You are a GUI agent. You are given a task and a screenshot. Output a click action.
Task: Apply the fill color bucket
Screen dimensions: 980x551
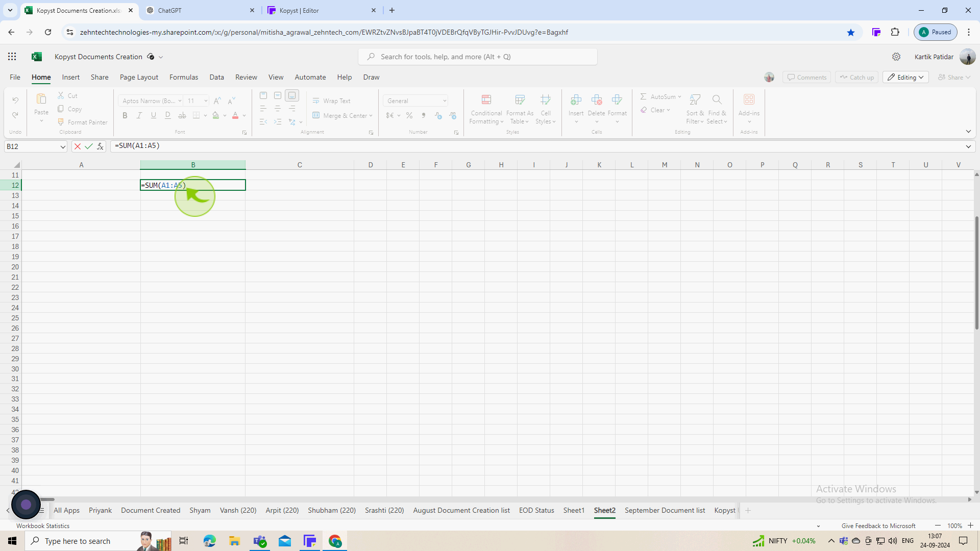(x=216, y=116)
